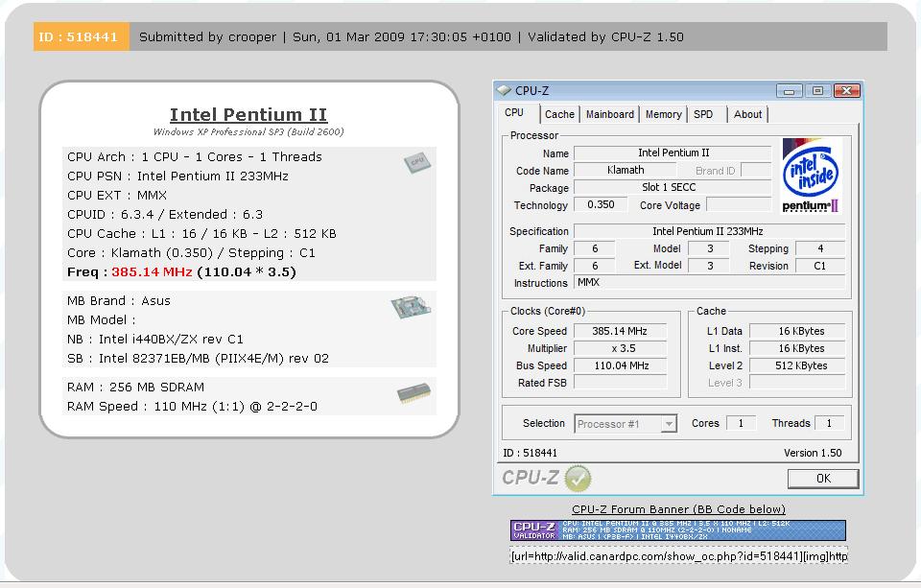
Task: Click the CPU Cache line text
Action: click(x=201, y=234)
